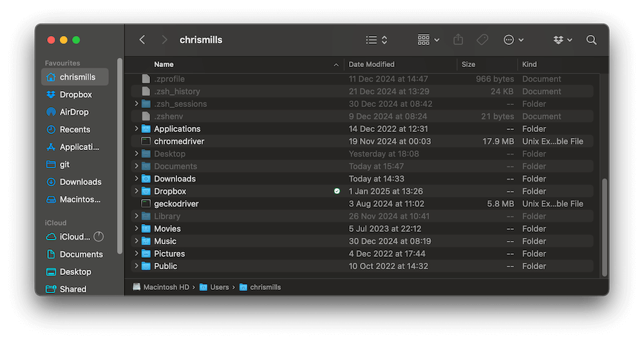Click the Share icon in toolbar
The width and height of the screenshot is (644, 342).
point(458,40)
